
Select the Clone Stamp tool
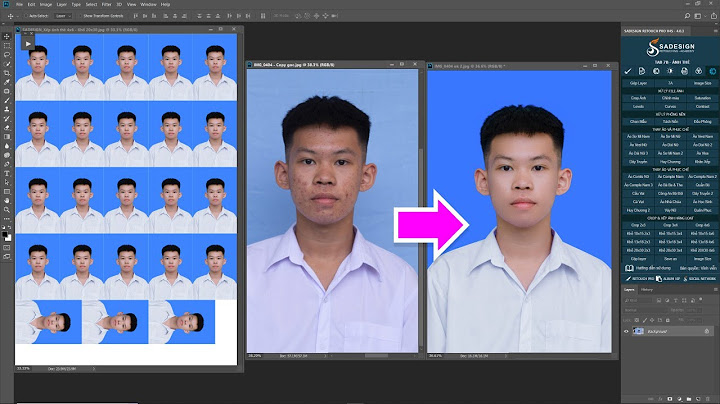[6, 109]
